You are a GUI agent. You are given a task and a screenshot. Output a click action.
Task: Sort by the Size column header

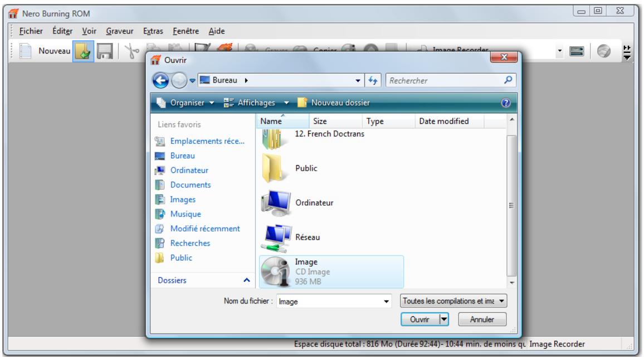point(335,121)
